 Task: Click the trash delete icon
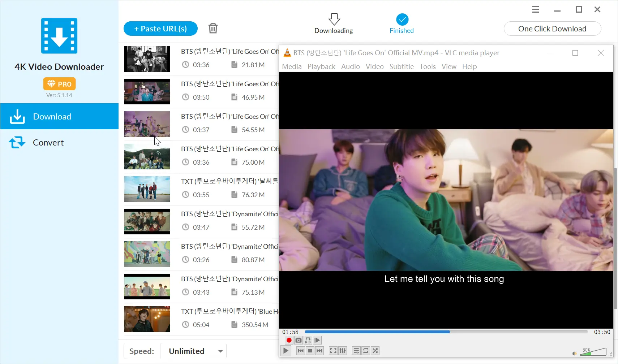(x=213, y=28)
